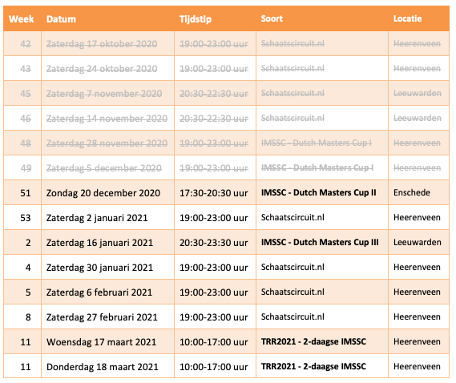Click IMSSC - Dutch Masters Cup II entry

(x=319, y=193)
